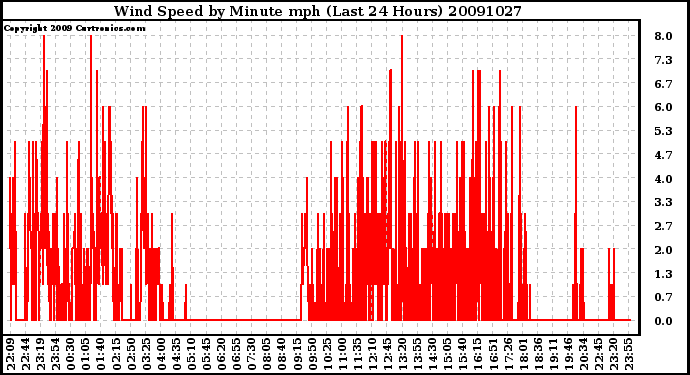Select the 22:45 time label

[x=598, y=354]
